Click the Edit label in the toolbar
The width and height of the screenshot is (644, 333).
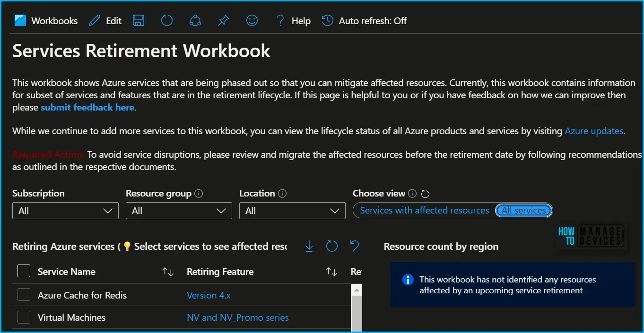[114, 21]
